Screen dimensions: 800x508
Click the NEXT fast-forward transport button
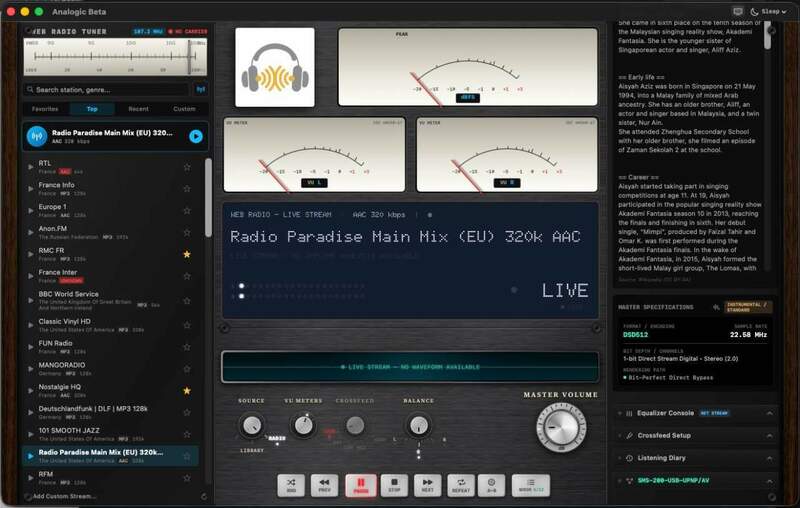428,485
